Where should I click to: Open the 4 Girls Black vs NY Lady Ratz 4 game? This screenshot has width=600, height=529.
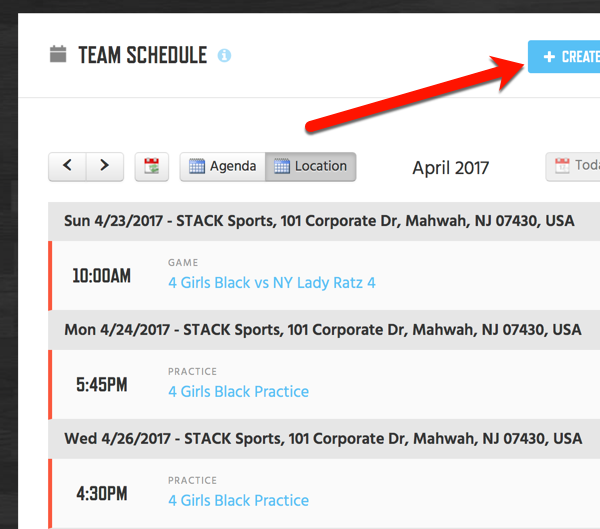272,283
